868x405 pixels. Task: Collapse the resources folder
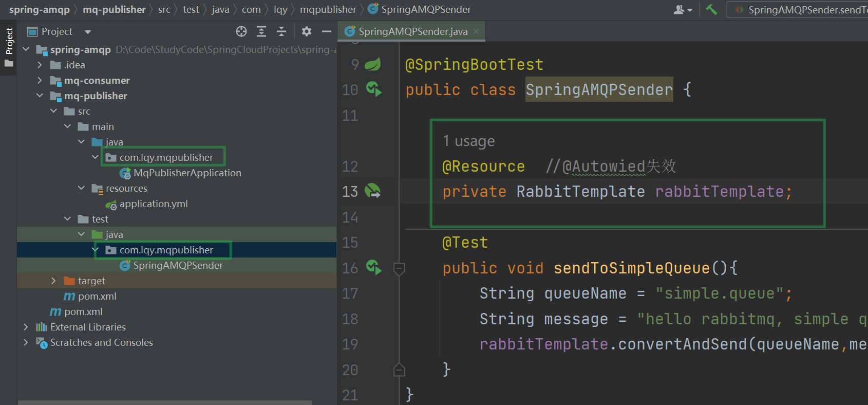(81, 188)
